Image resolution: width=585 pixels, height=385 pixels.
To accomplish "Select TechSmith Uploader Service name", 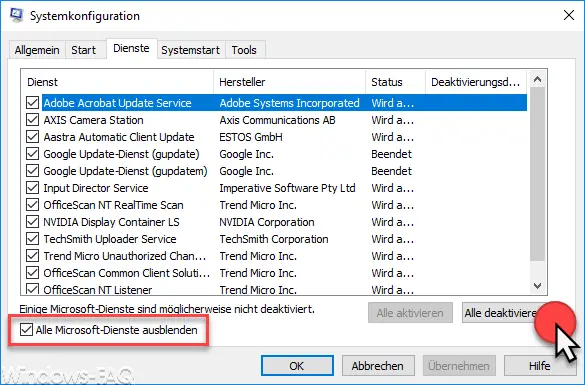I will (110, 238).
